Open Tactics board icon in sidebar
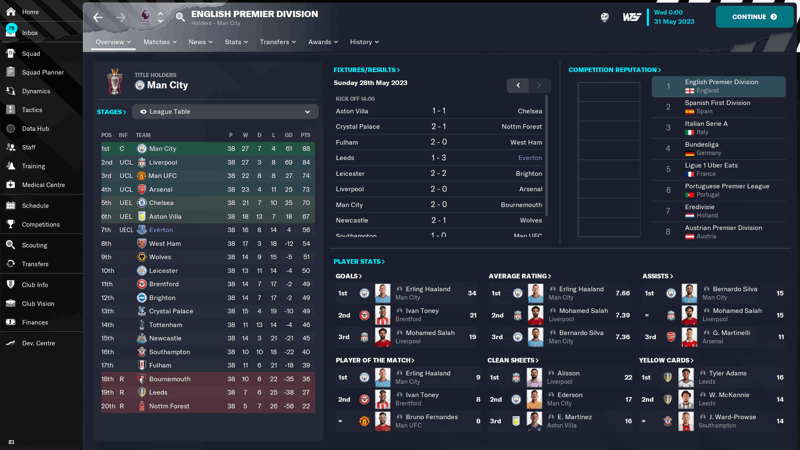The height and width of the screenshot is (450, 800). 11,110
